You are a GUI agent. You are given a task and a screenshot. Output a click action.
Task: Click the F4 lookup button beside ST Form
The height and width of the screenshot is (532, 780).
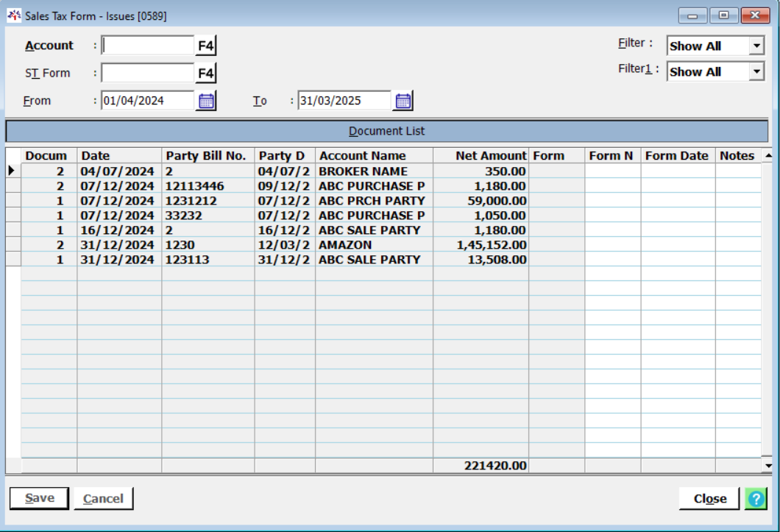point(206,74)
